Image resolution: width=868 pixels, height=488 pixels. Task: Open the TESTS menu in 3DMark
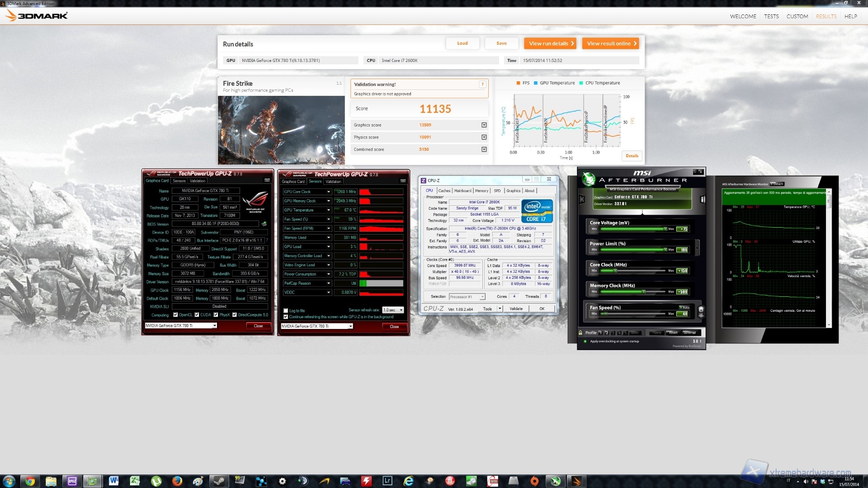(771, 16)
